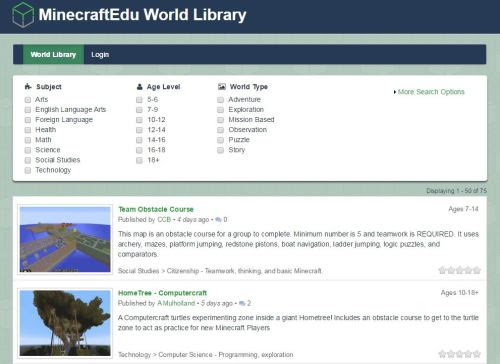
Task: Tick the 18+ age checkbox
Action: point(139,160)
